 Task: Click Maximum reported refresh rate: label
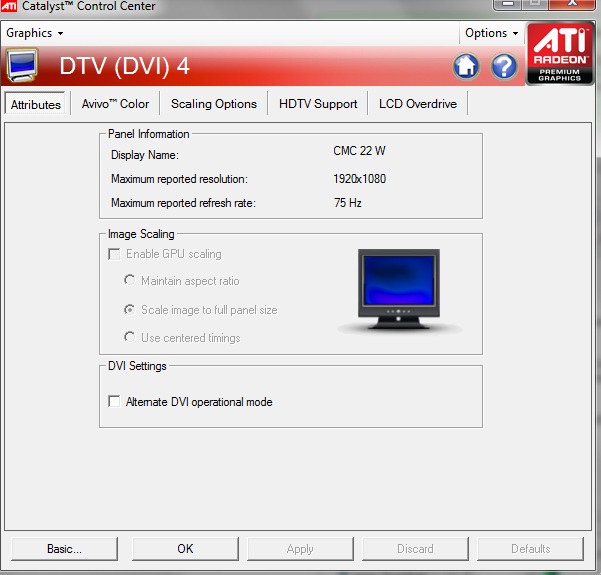[x=183, y=203]
